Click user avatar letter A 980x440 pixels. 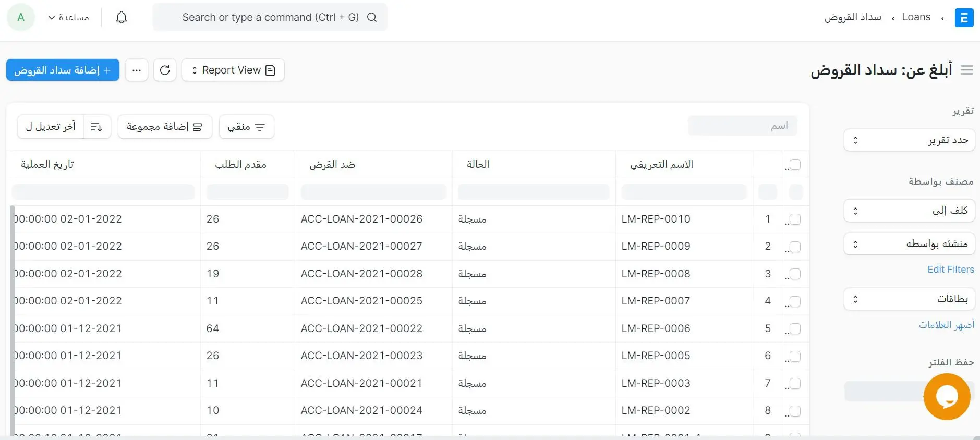tap(21, 17)
